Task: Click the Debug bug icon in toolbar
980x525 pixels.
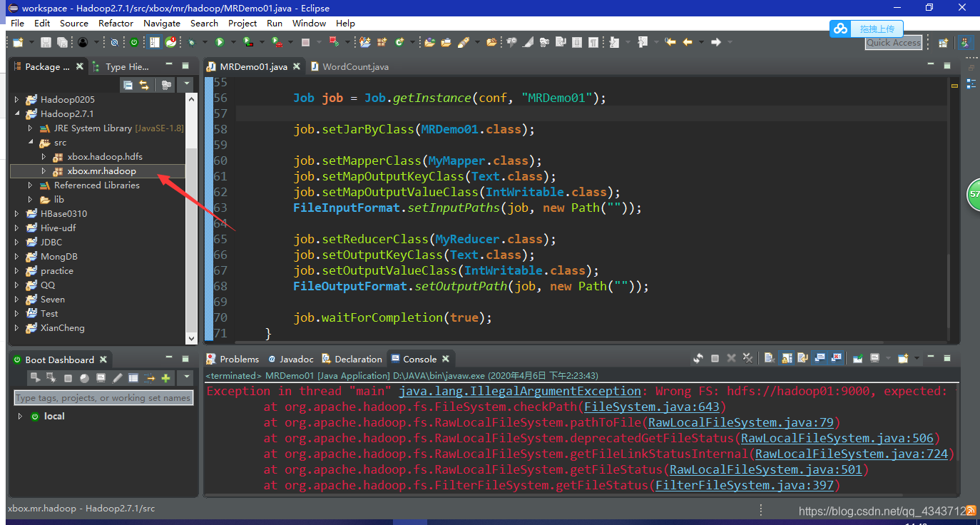Action: pos(191,42)
